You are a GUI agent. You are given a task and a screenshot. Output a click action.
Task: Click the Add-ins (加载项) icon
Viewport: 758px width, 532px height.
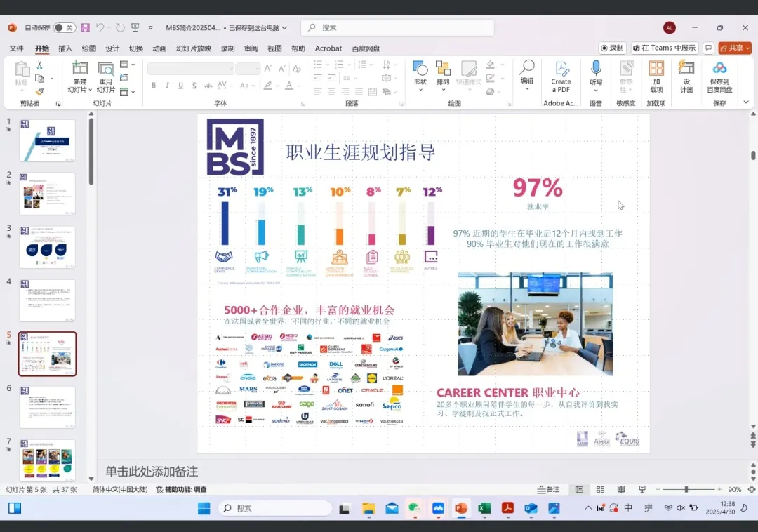click(x=656, y=76)
